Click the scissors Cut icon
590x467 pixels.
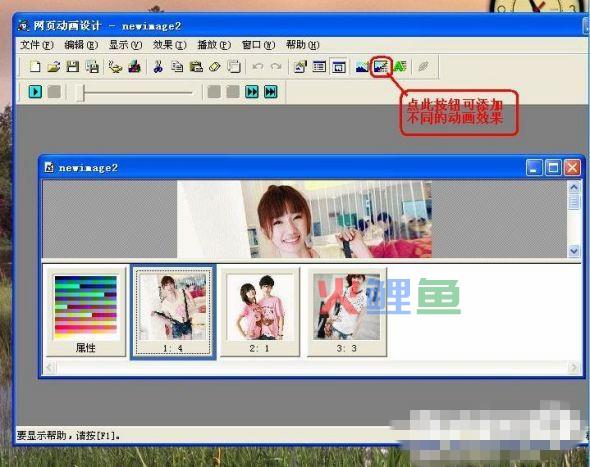click(x=158, y=67)
